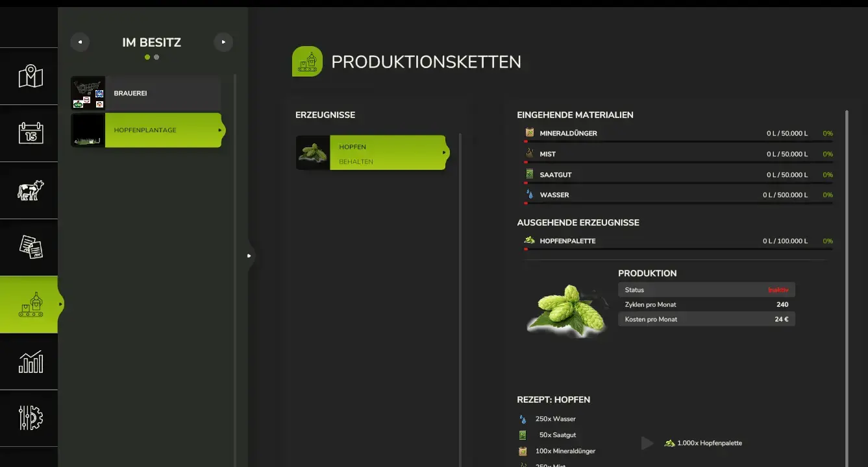Viewport: 868px width, 467px height.
Task: Go to next page with right arrow
Action: (x=223, y=42)
